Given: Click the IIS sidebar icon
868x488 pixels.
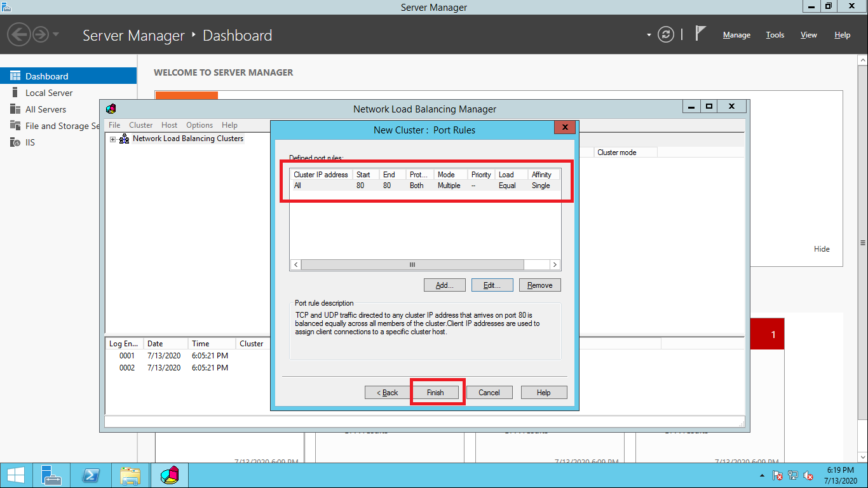Looking at the screenshot, I should coord(15,142).
